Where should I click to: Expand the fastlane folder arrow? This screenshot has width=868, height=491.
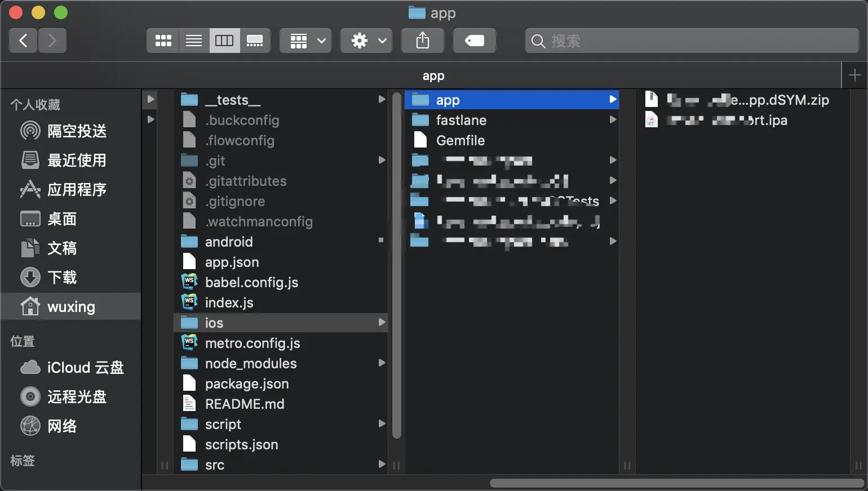[613, 120]
